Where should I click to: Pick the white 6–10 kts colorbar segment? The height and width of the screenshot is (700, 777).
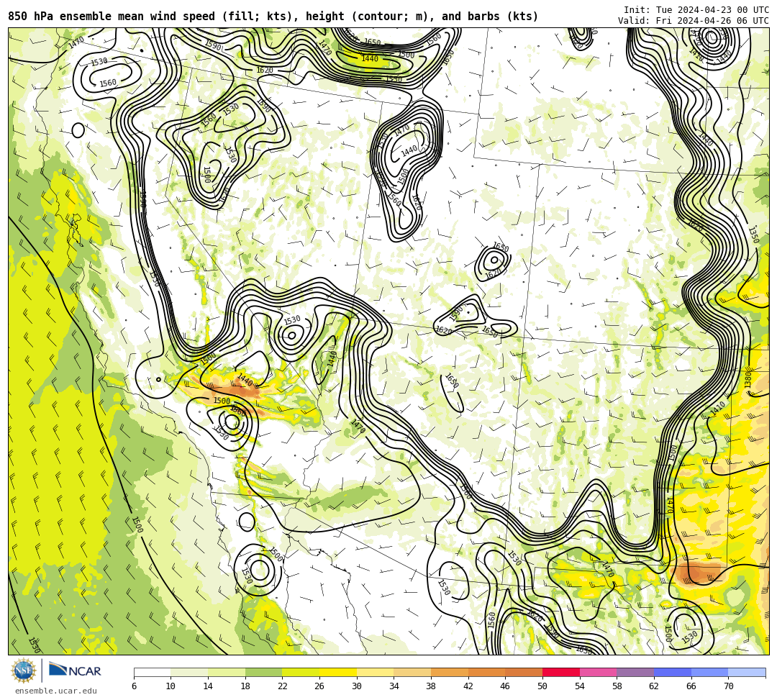tap(152, 672)
